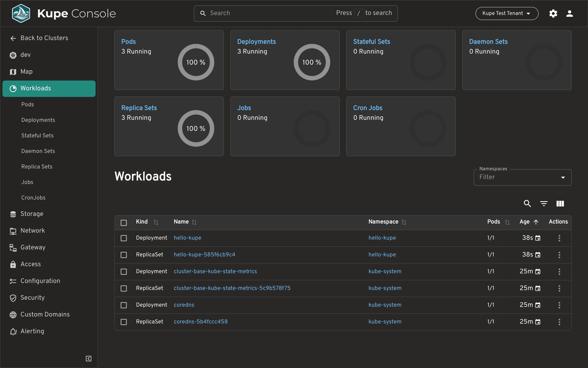The image size is (588, 368).
Task: Open the Replica Sets card title
Action: (139, 108)
